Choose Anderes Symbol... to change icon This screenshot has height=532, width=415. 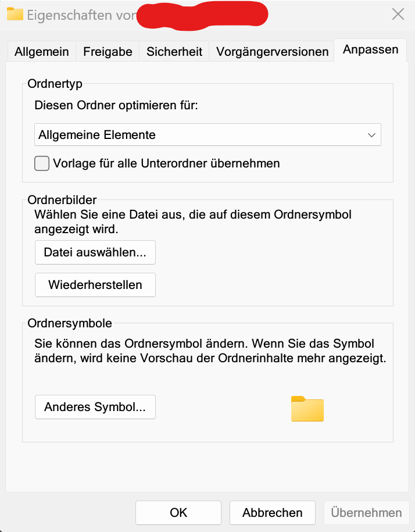click(x=95, y=406)
